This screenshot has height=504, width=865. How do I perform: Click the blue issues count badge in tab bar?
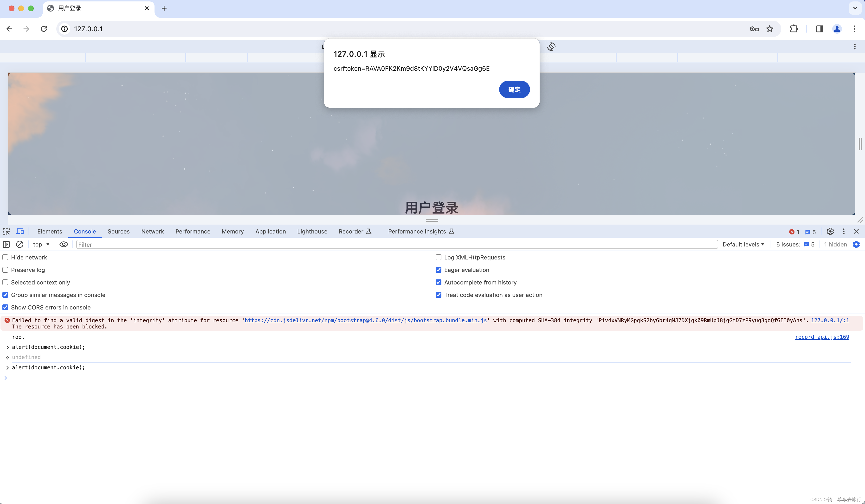(810, 232)
